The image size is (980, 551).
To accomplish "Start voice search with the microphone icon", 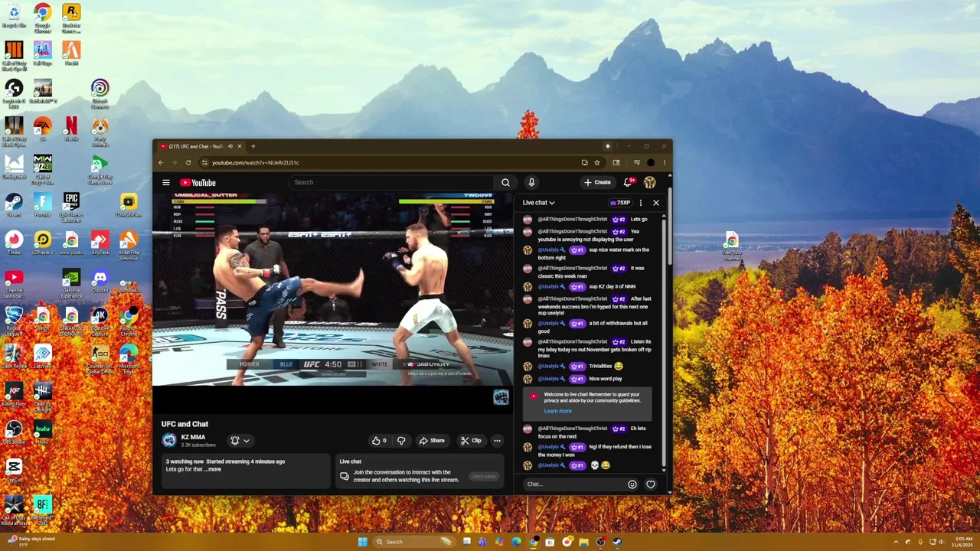I will click(x=531, y=182).
